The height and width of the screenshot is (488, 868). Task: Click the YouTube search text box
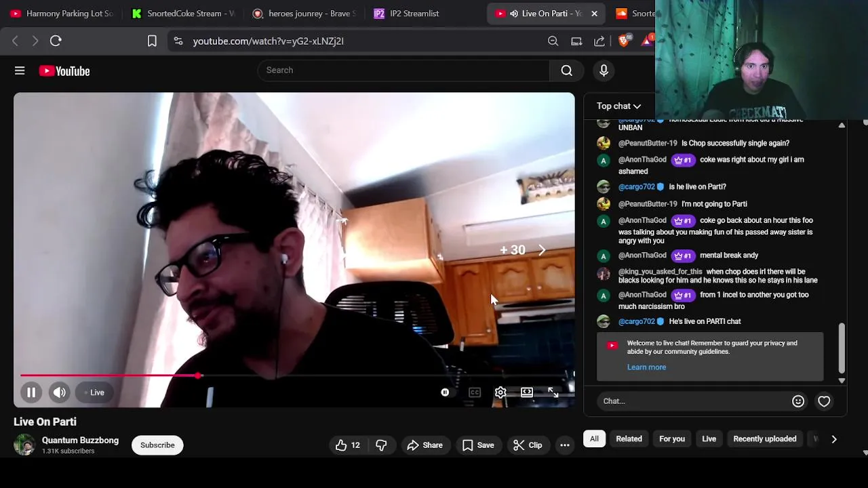coord(403,70)
